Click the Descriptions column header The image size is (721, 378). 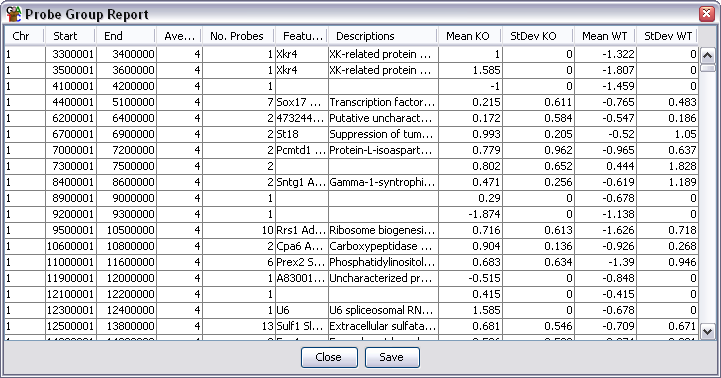click(x=383, y=36)
